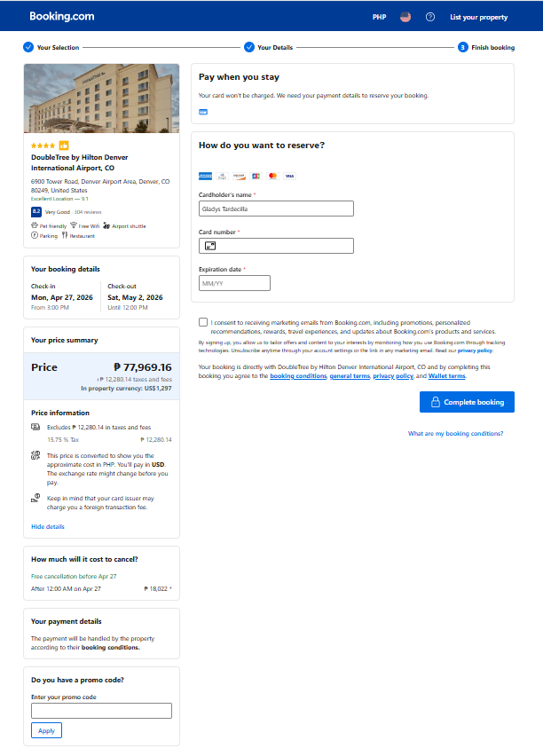Collapse price info via Hide details

pos(48,526)
